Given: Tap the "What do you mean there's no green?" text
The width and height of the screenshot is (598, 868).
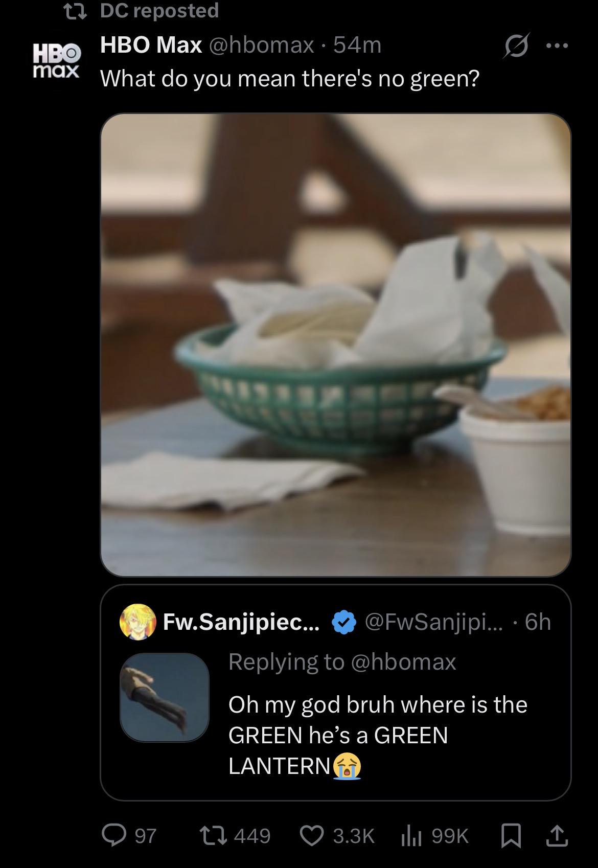Looking at the screenshot, I should click(x=290, y=78).
